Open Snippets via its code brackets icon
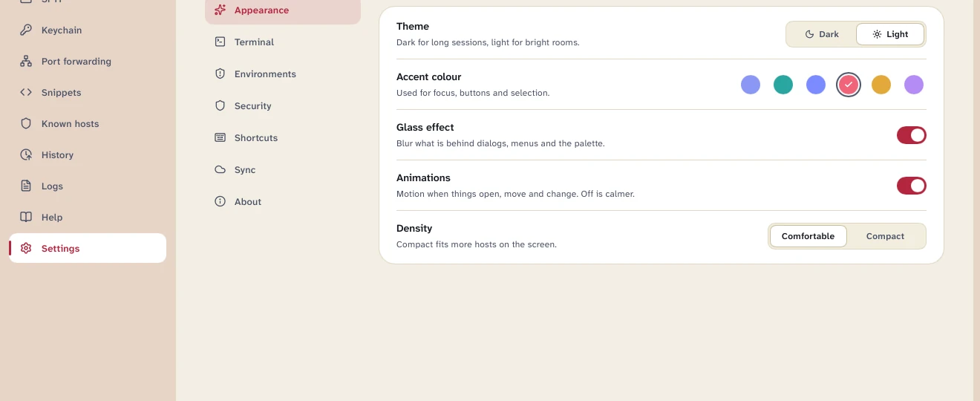 [26, 93]
